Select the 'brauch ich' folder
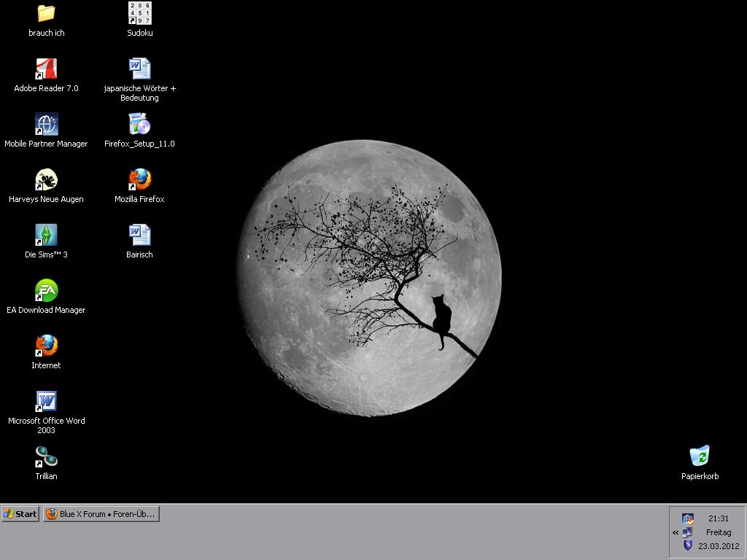This screenshot has height=560, width=747. (x=46, y=14)
